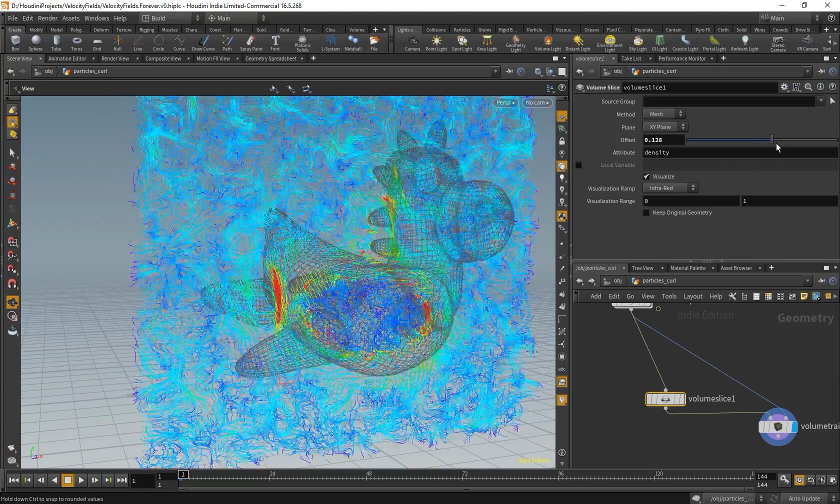Open the Infra-Red visualization ramp dropdown
This screenshot has width=840, height=504.
pyautogui.click(x=670, y=188)
